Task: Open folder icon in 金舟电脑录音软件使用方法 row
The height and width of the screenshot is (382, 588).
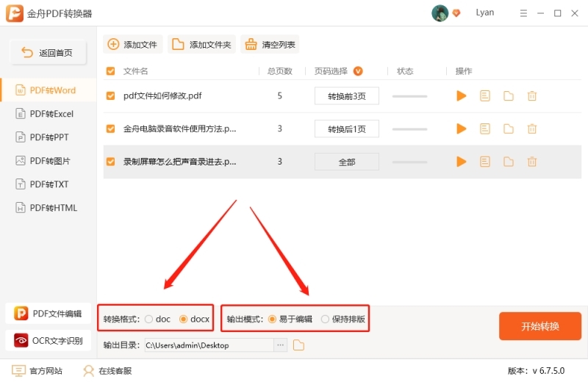Action: (509, 129)
